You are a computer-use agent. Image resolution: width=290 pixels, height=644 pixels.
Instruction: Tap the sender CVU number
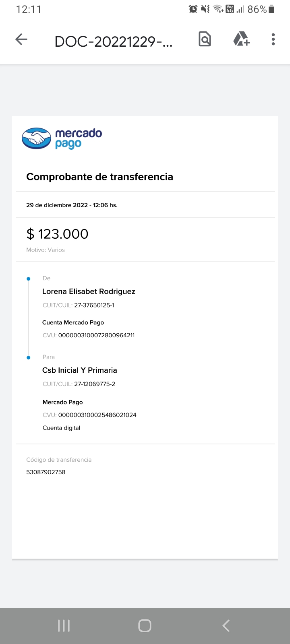pos(96,335)
